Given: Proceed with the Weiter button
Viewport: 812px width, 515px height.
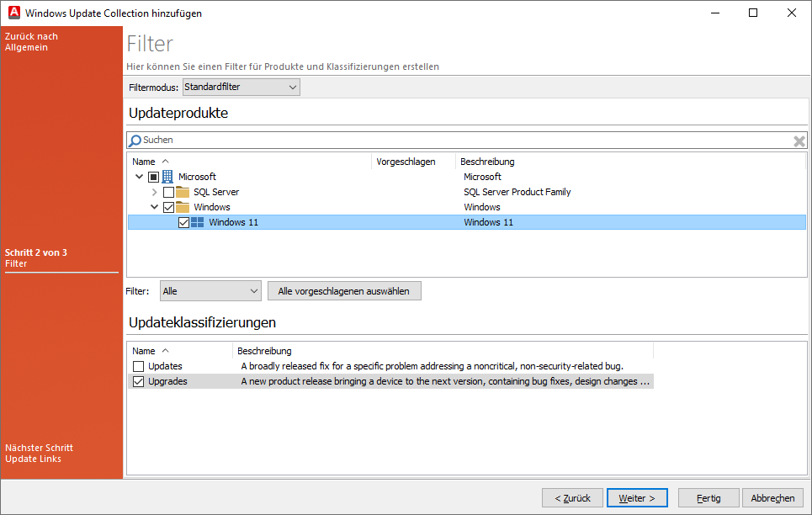Looking at the screenshot, I should pos(637,498).
